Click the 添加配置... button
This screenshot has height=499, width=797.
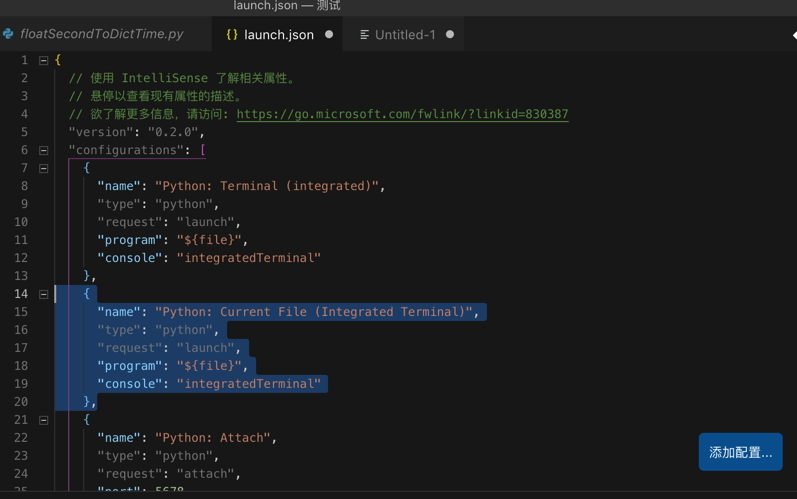[740, 452]
